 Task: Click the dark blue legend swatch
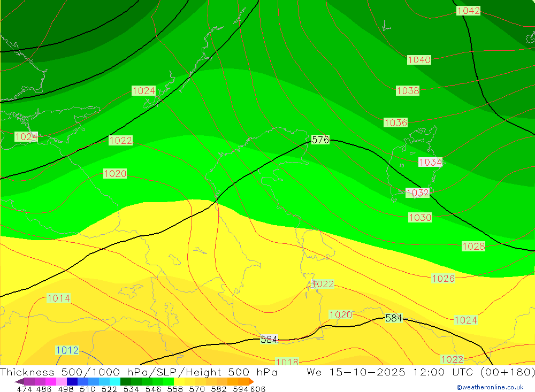[72, 381]
